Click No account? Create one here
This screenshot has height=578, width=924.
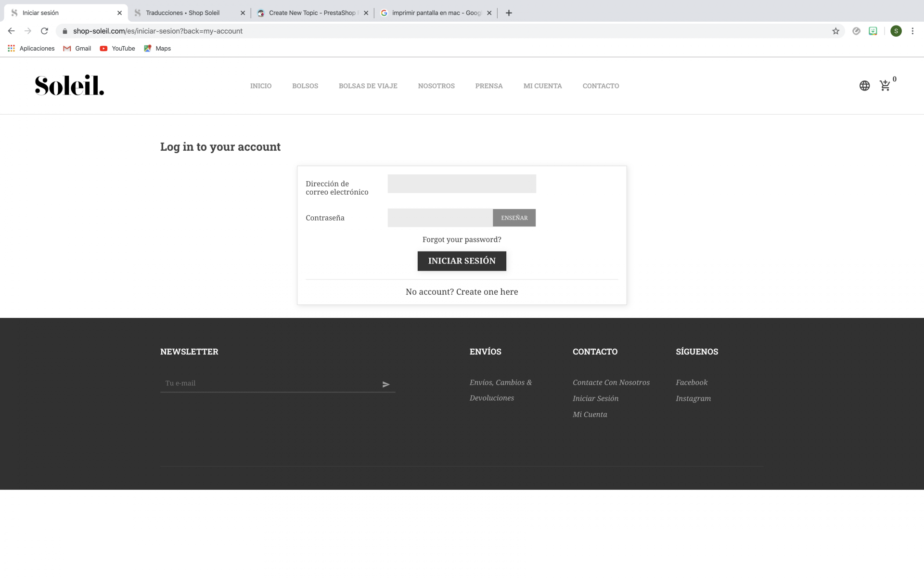click(x=462, y=292)
